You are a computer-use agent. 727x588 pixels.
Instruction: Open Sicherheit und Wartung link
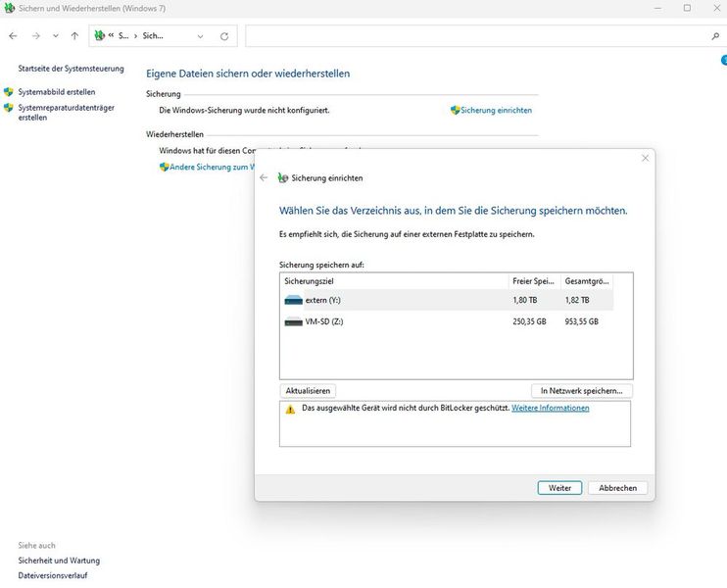(59, 561)
